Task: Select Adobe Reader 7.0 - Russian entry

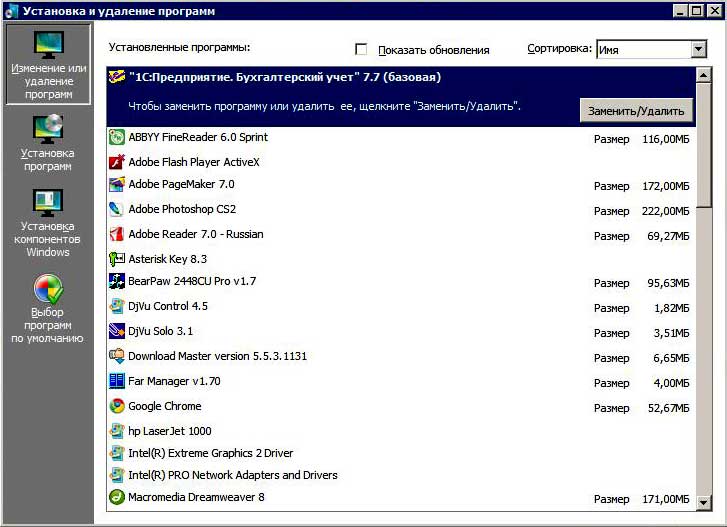Action: [196, 234]
